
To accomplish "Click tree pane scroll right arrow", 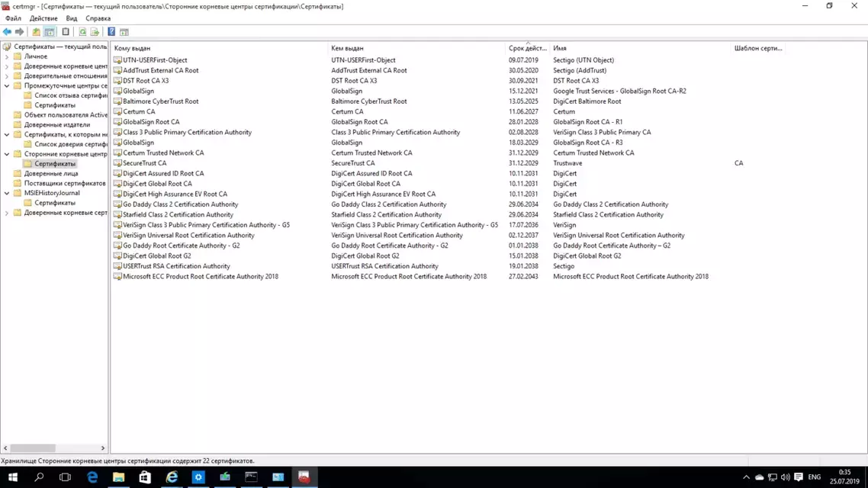I will coord(103,448).
